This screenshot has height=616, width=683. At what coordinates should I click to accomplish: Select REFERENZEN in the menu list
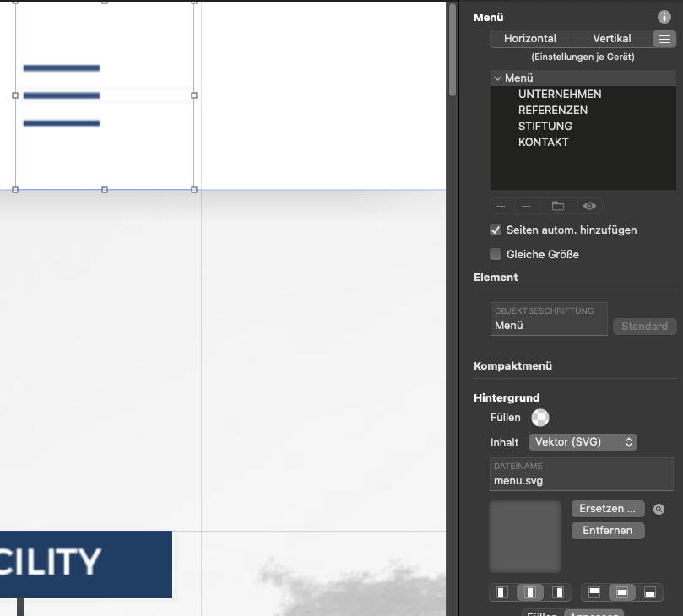pos(553,111)
